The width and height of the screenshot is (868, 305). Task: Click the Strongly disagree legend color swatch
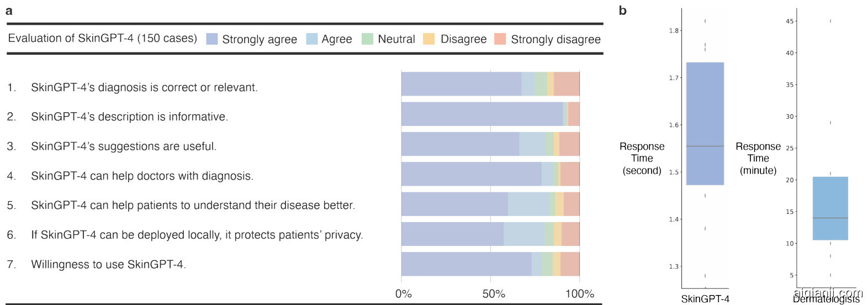[x=500, y=39]
